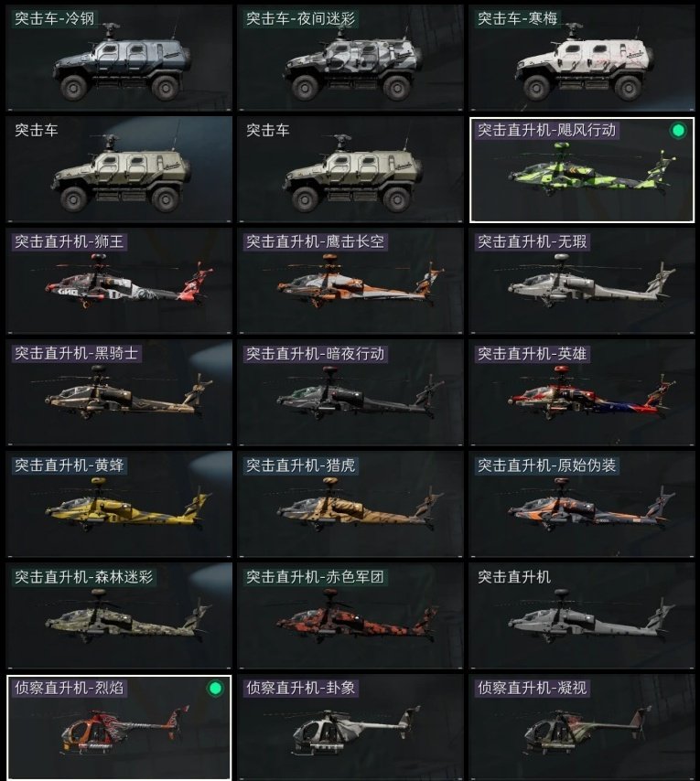The width and height of the screenshot is (700, 781).
Task: Select the 突击直升机-狮王 helicopter skin
Action: [119, 281]
